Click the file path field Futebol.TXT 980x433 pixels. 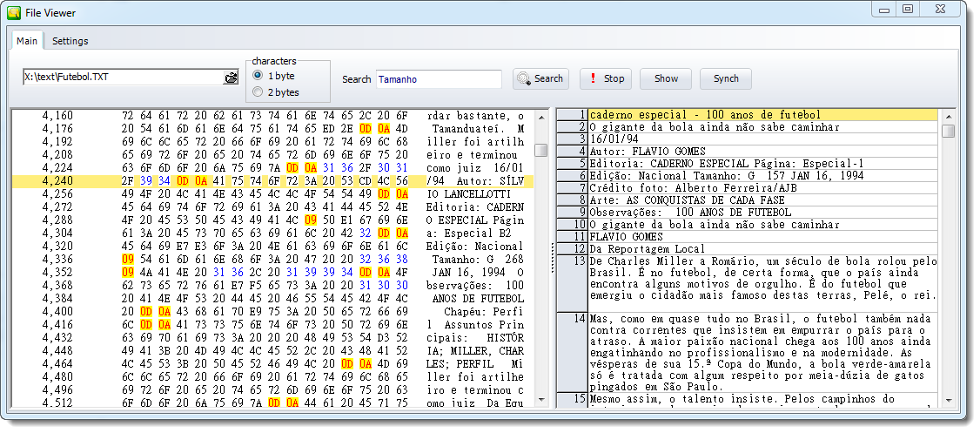coord(122,78)
